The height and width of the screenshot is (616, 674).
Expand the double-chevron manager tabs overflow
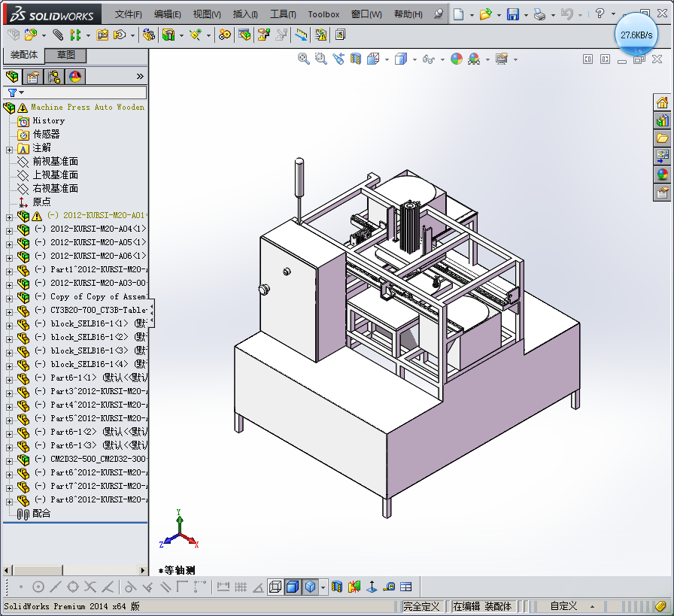click(x=140, y=77)
